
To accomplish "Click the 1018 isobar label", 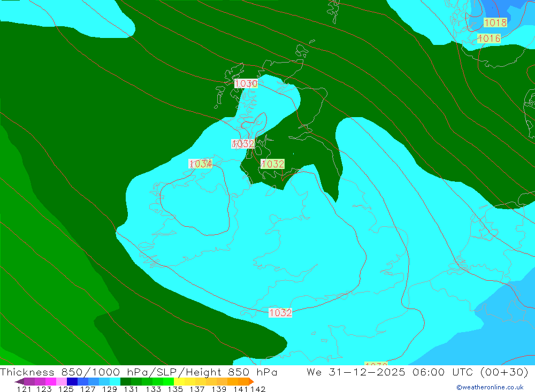I will pos(495,23).
